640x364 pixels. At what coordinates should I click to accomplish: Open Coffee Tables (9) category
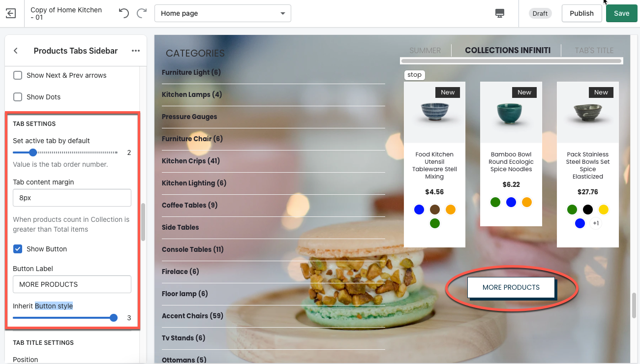pyautogui.click(x=189, y=205)
